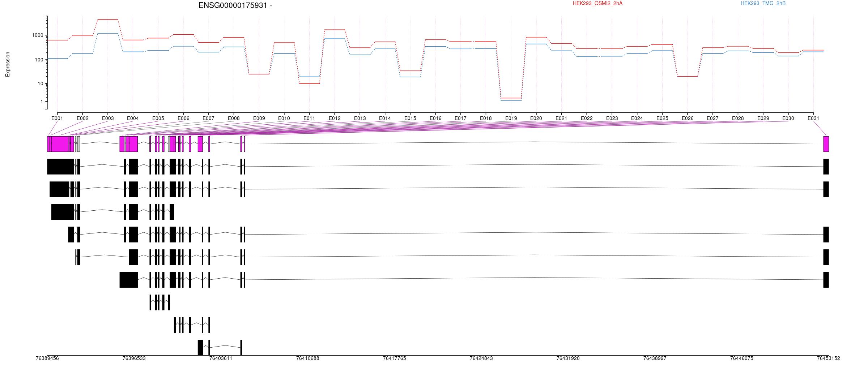Click the exon label E013
The height and width of the screenshot is (365, 868).
pyautogui.click(x=360, y=118)
